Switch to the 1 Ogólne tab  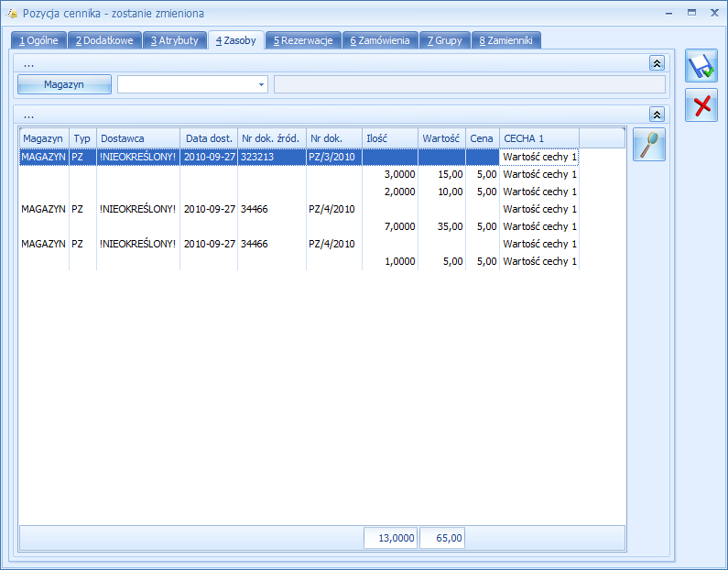[x=38, y=40]
